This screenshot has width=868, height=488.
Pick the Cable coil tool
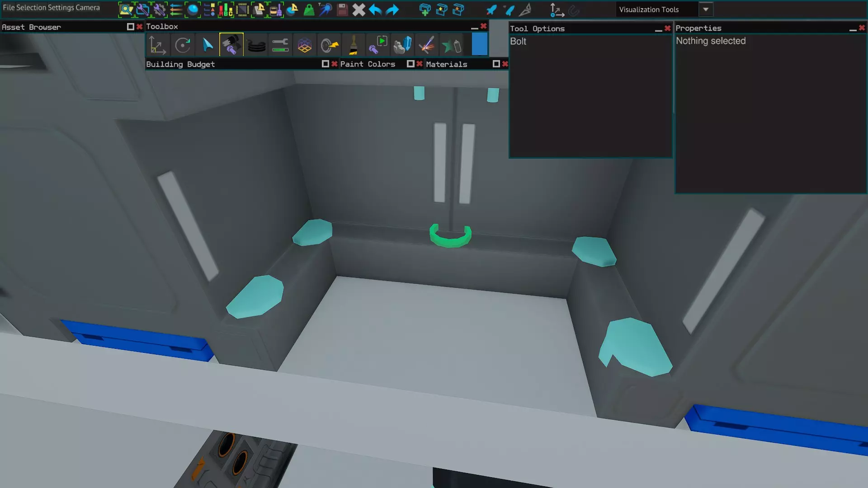tap(256, 45)
